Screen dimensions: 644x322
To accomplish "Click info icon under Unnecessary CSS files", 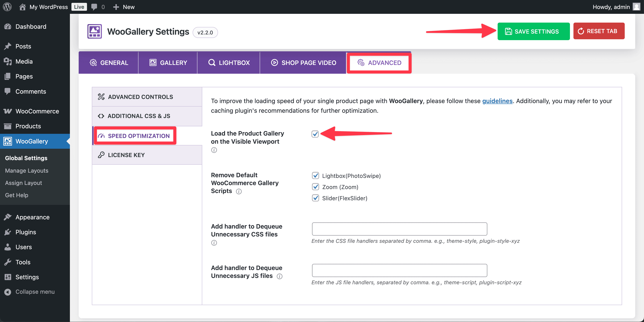I will 214,243.
